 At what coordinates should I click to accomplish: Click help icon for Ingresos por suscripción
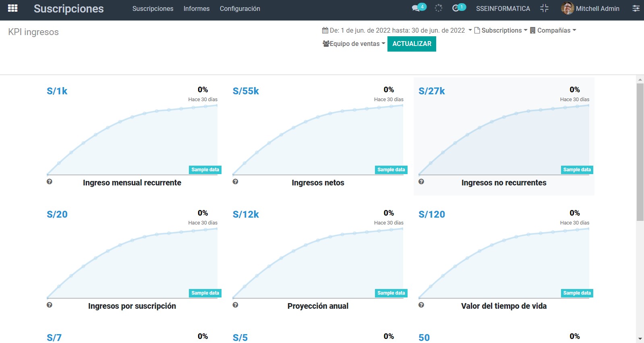pos(50,305)
